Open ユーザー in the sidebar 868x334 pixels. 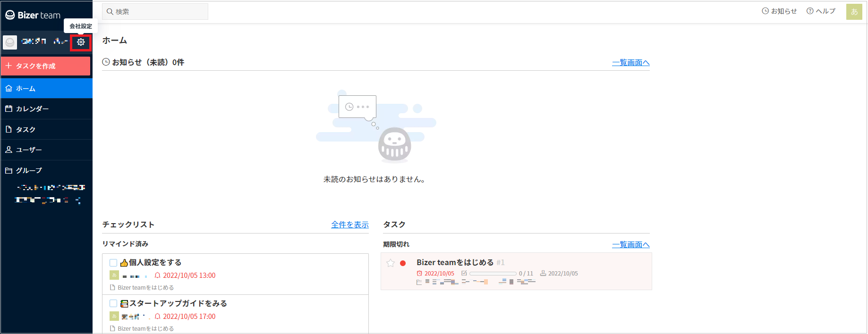46,150
